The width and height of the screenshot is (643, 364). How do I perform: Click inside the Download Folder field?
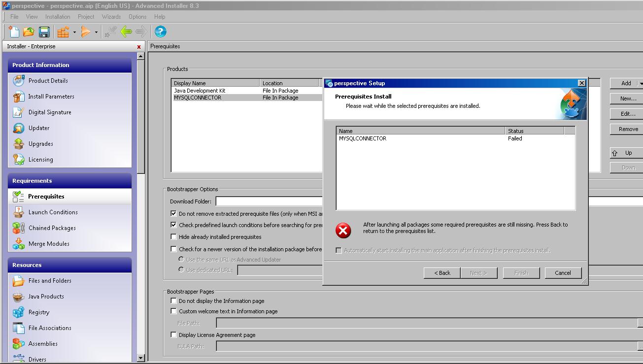(269, 201)
